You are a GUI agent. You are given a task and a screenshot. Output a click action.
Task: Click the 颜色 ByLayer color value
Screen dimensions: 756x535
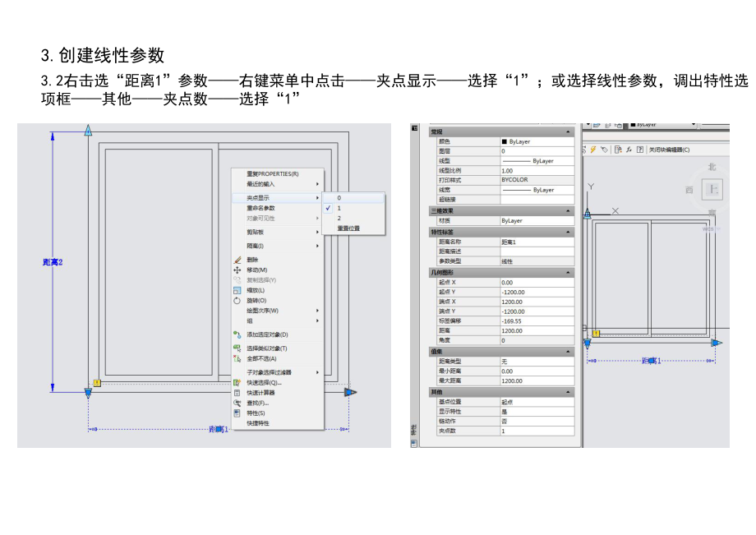coord(537,141)
